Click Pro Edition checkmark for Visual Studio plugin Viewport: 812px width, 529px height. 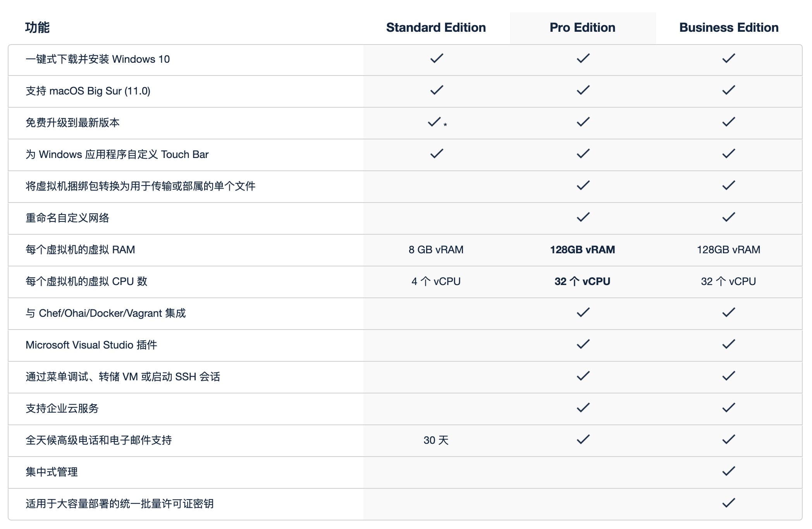[583, 345]
